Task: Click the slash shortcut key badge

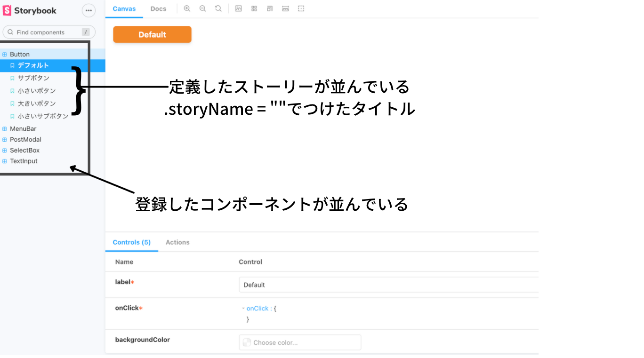Action: pyautogui.click(x=86, y=32)
